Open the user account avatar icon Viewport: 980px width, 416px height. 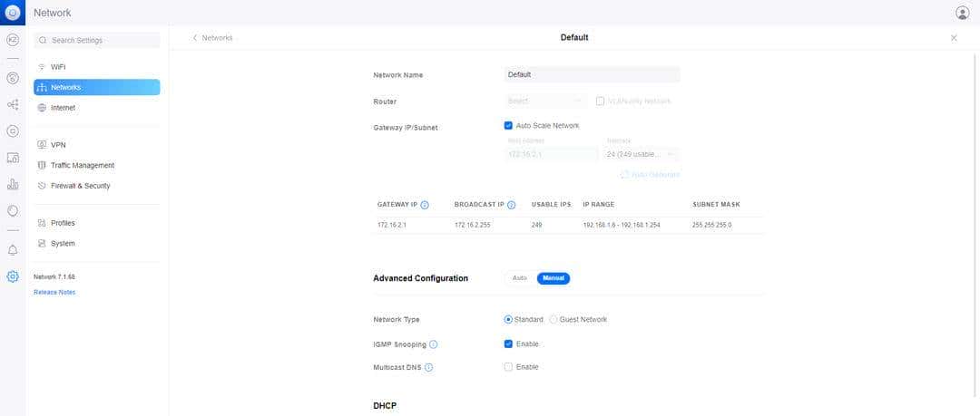pos(962,13)
